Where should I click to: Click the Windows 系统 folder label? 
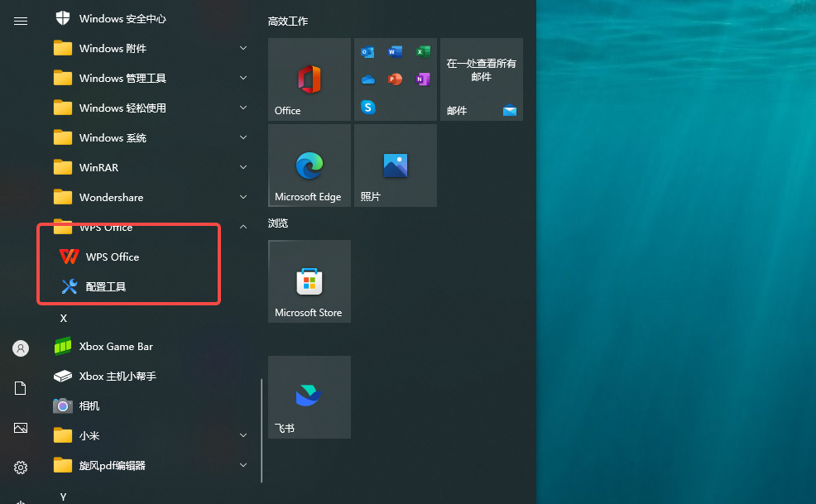(x=113, y=137)
